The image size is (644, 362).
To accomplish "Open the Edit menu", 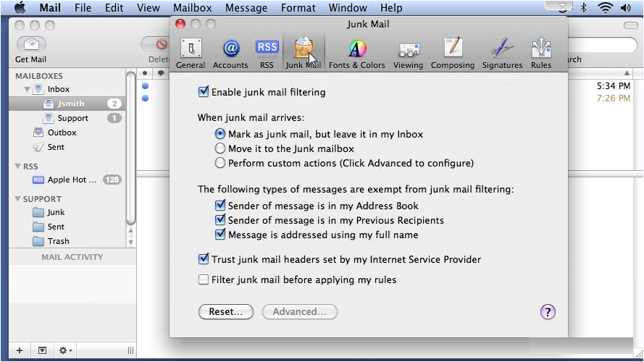I will [x=114, y=8].
